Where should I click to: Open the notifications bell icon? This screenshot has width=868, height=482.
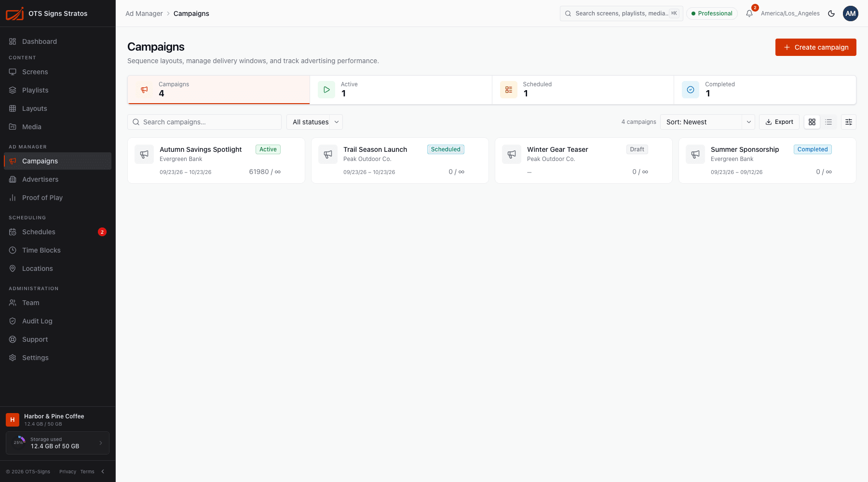click(749, 13)
